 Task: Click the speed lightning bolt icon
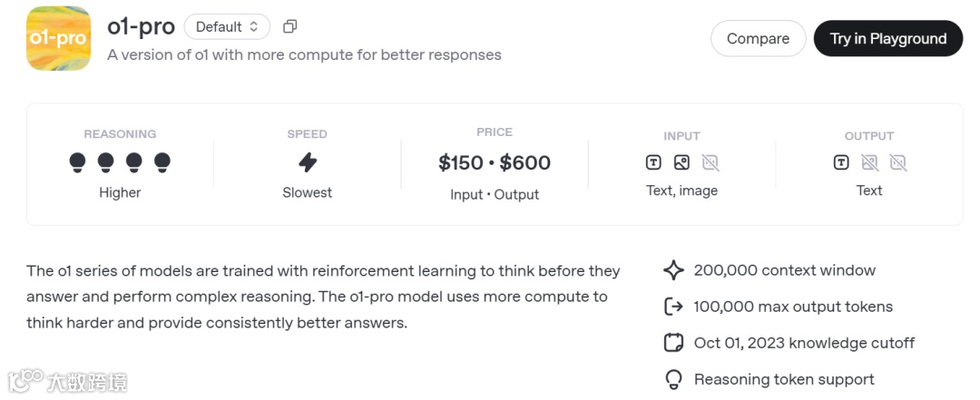tap(308, 162)
